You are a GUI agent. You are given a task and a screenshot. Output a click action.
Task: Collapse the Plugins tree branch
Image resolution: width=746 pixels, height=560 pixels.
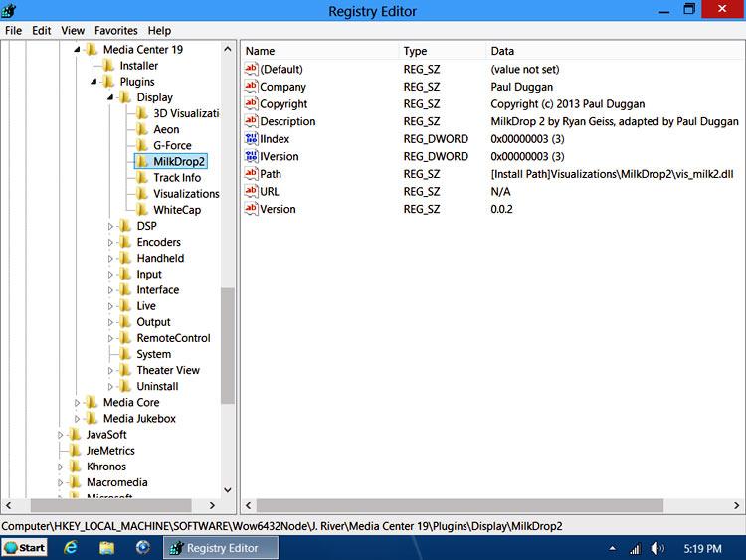click(94, 82)
